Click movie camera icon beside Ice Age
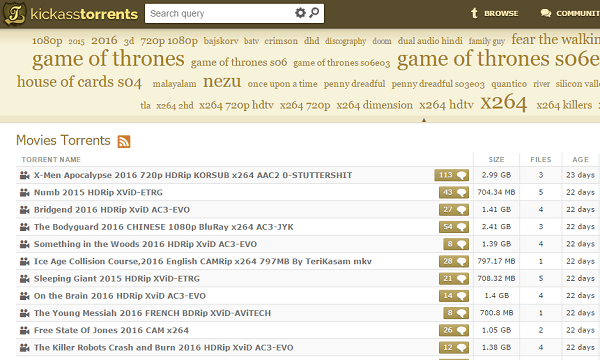600x360 pixels. [x=24, y=261]
